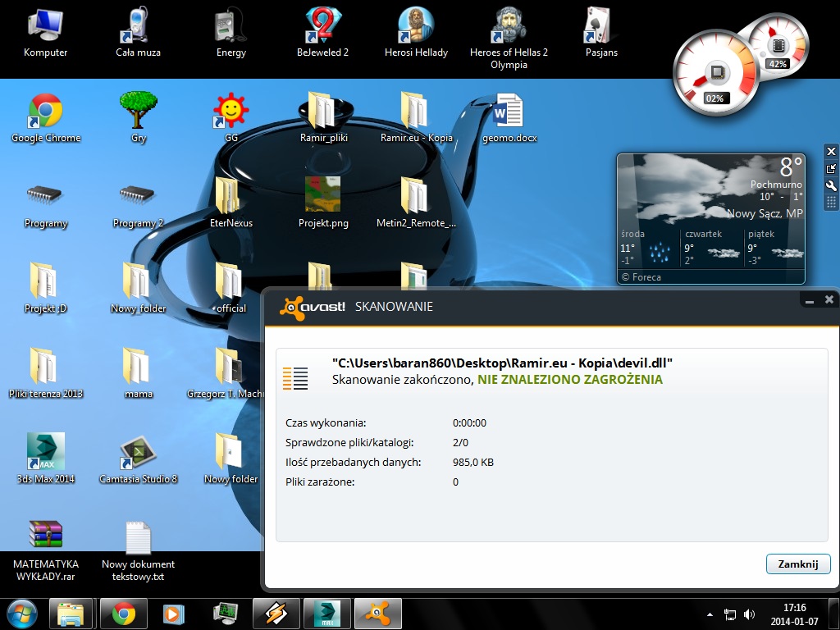Select the Pasjans solitaire shortcut
This screenshot has width=840, height=630.
pyautogui.click(x=601, y=33)
